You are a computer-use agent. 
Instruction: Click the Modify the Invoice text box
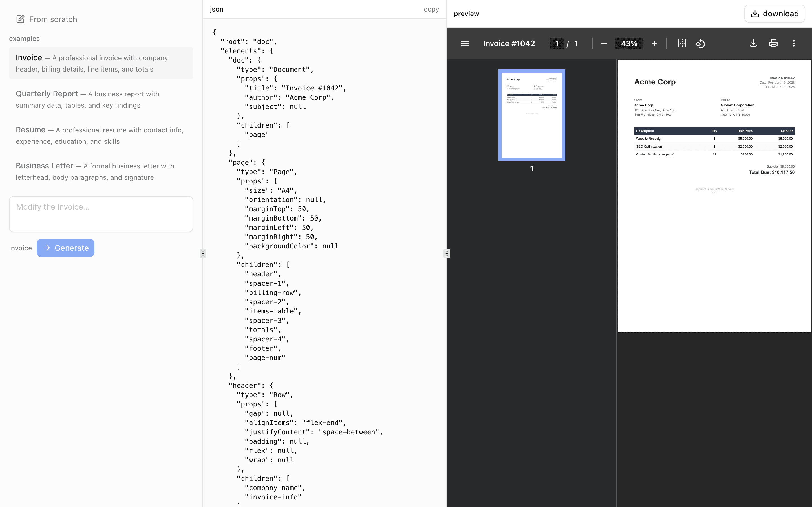click(x=101, y=214)
